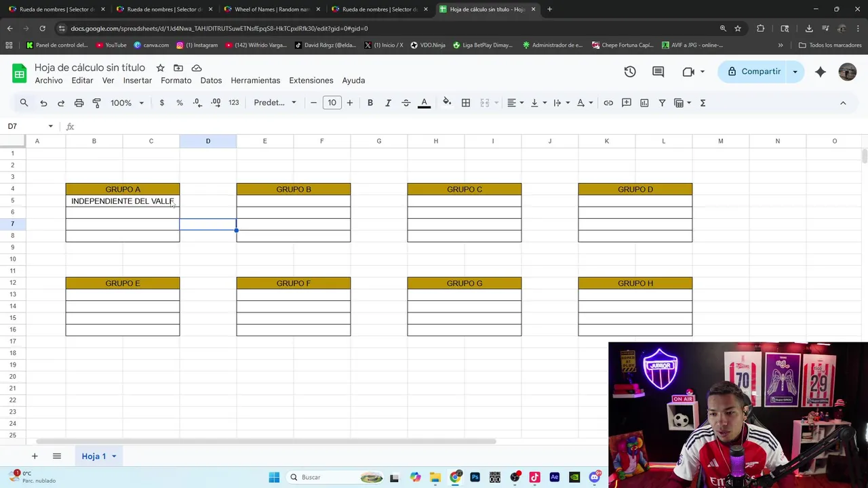This screenshot has width=868, height=488.
Task: Open the zoom level dropdown at 100%
Action: (x=127, y=103)
